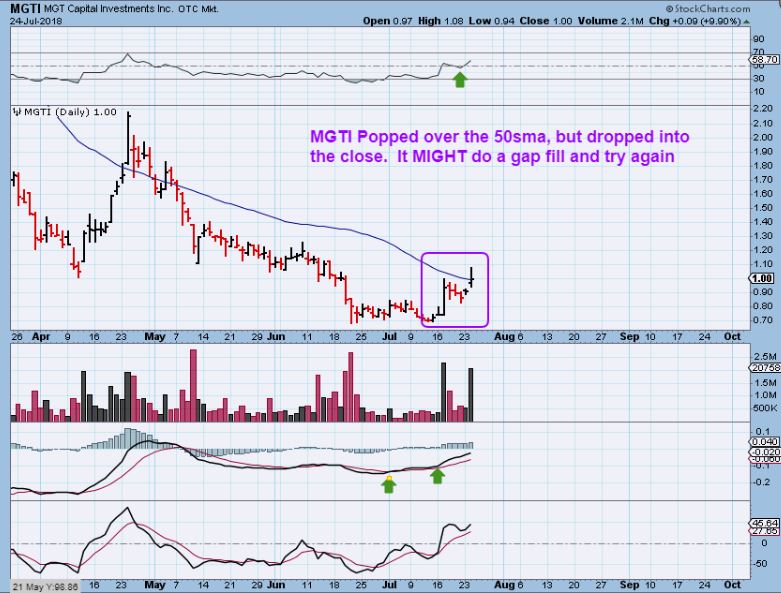Viewport: 781px width, 593px height.
Task: Click the 'OTC Mkt.' exchange label
Action: coord(196,8)
